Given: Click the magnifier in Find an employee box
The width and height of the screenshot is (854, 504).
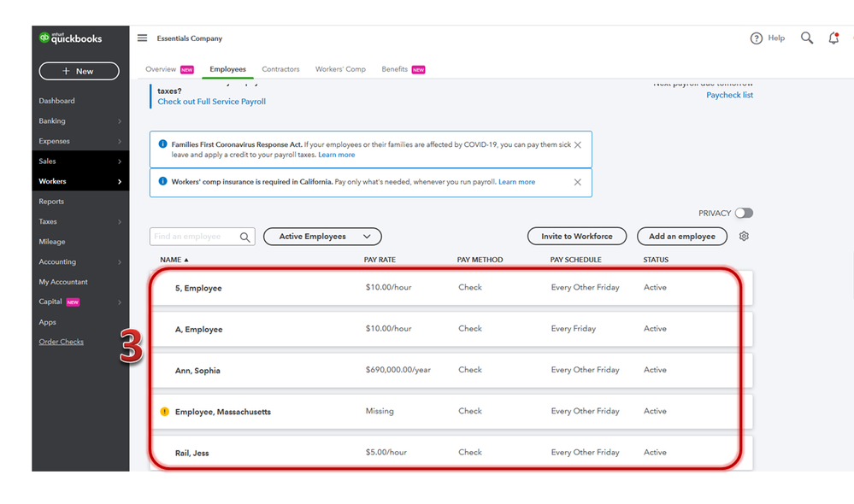Looking at the screenshot, I should coord(245,237).
